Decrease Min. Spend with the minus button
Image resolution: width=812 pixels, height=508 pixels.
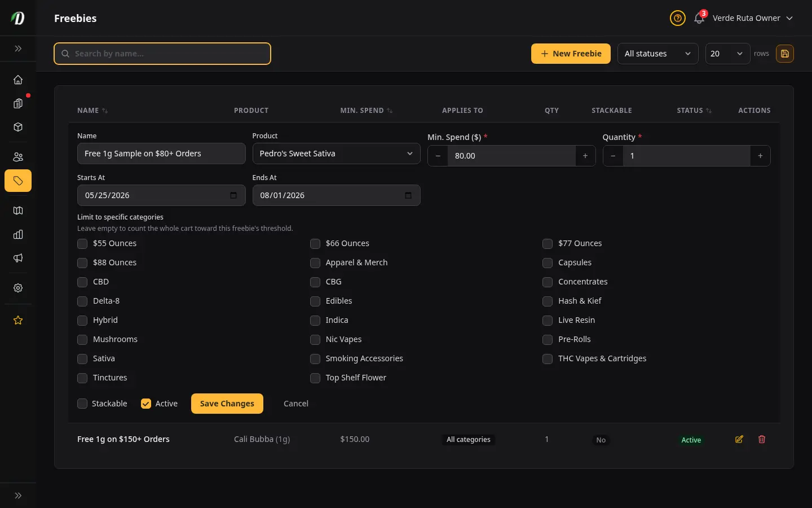click(x=438, y=156)
